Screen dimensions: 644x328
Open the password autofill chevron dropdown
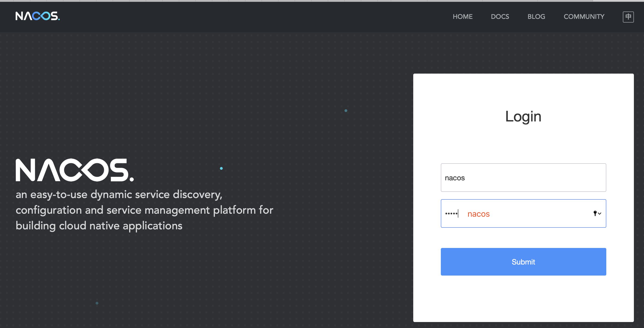[600, 214]
